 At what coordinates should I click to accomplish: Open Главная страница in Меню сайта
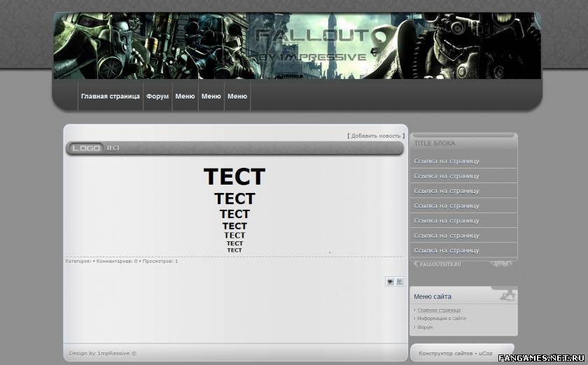click(439, 310)
